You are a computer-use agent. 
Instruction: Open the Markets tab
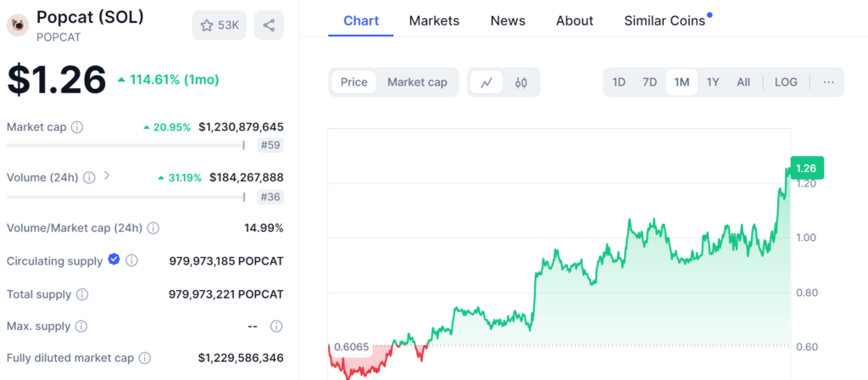pyautogui.click(x=434, y=20)
